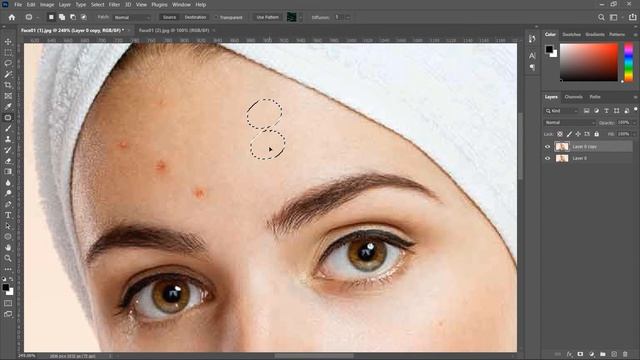This screenshot has height=360, width=640.
Task: Open the Diffusion value dropdown
Action: click(x=348, y=18)
